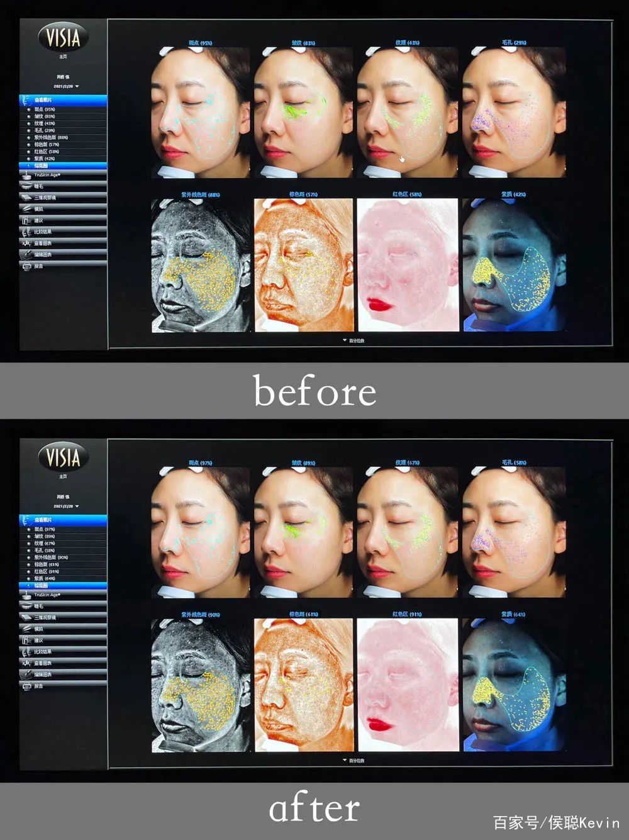Click the 睫毛 eyelash icon in the after screen
629x840 pixels.
26,606
